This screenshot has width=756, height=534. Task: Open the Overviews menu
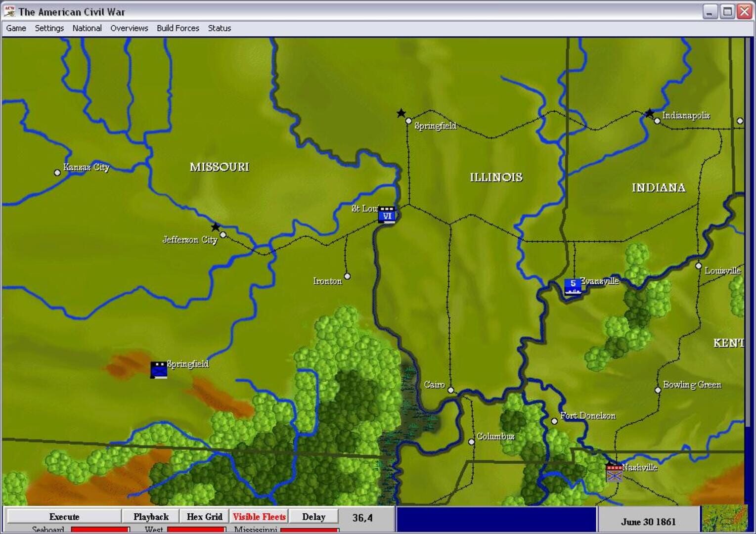(129, 28)
